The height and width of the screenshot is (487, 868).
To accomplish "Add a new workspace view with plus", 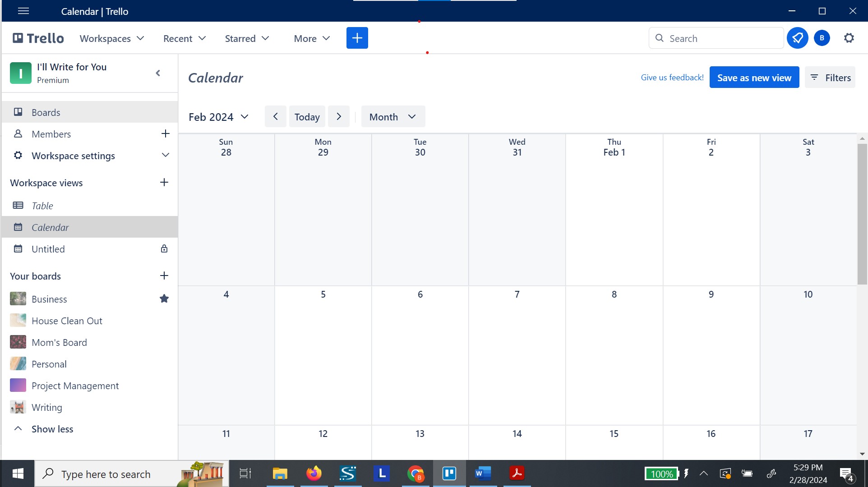I will pos(164,182).
